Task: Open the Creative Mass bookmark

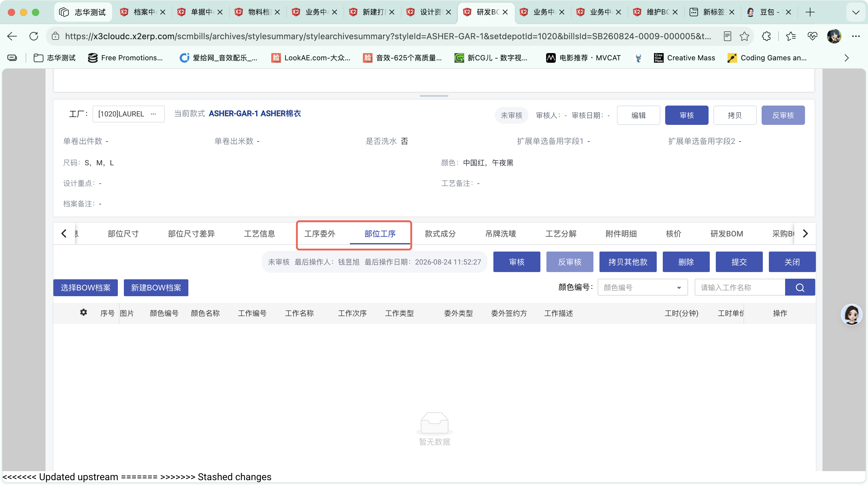Action: click(x=684, y=58)
